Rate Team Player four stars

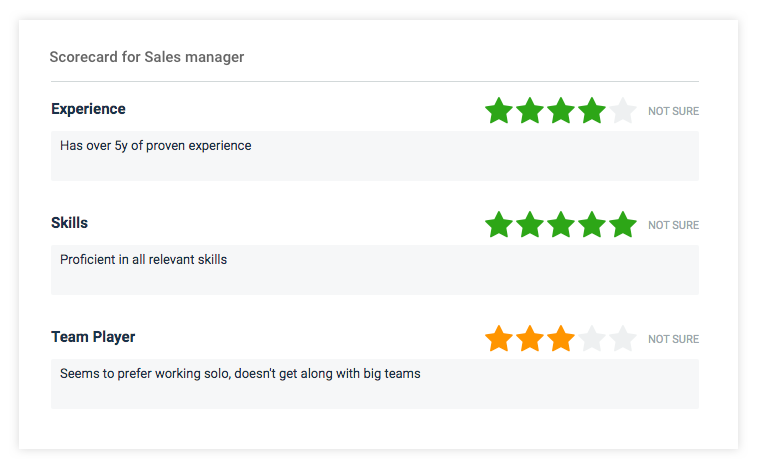(592, 339)
